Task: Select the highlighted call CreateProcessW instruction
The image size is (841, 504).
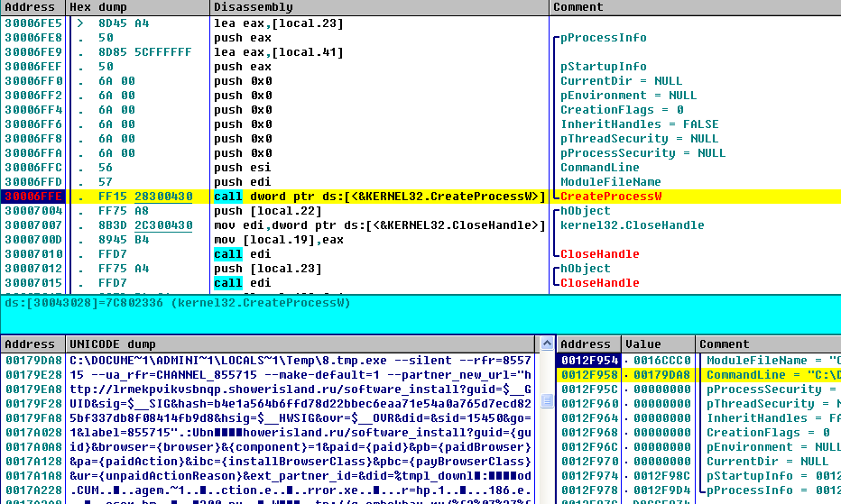Action: click(380, 197)
